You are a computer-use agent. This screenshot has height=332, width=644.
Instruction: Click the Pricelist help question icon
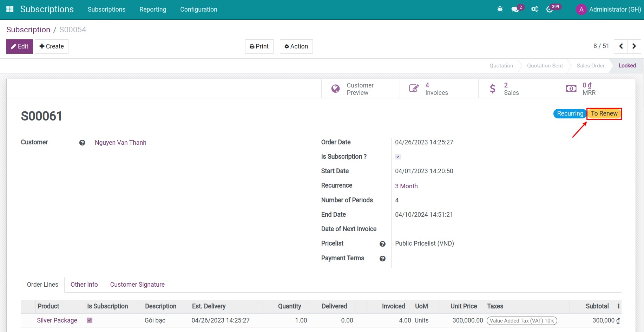[382, 244]
